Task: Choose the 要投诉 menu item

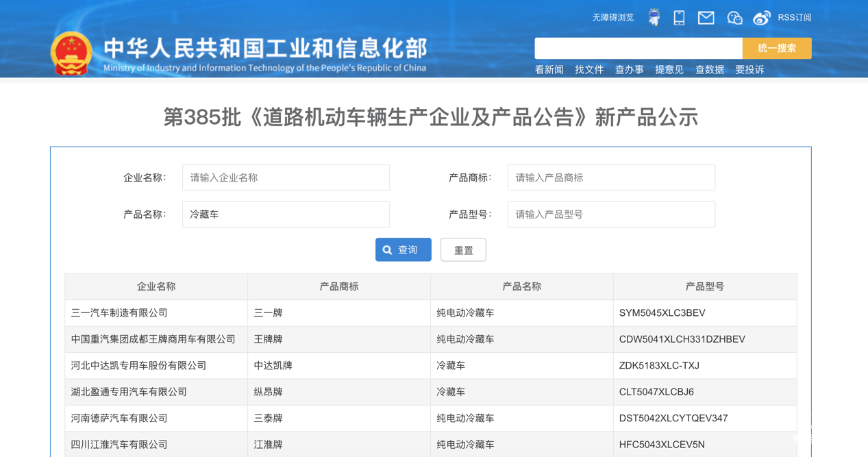Action: click(749, 69)
